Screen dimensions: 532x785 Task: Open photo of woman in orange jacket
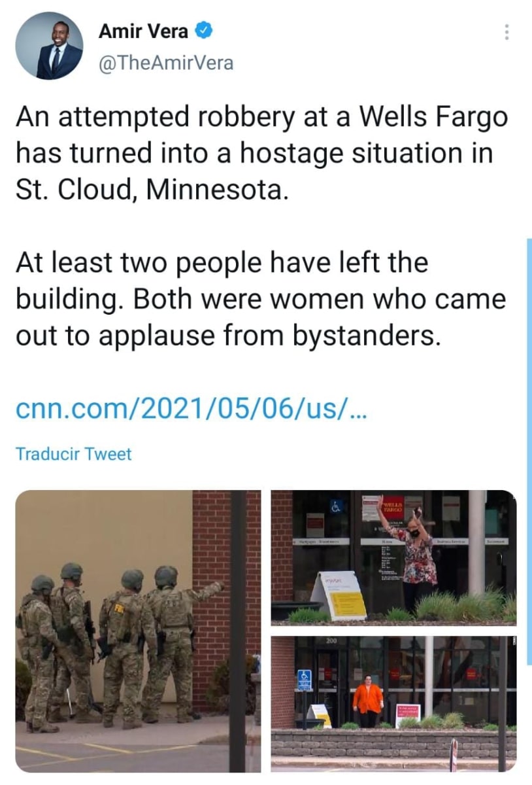[x=393, y=704]
